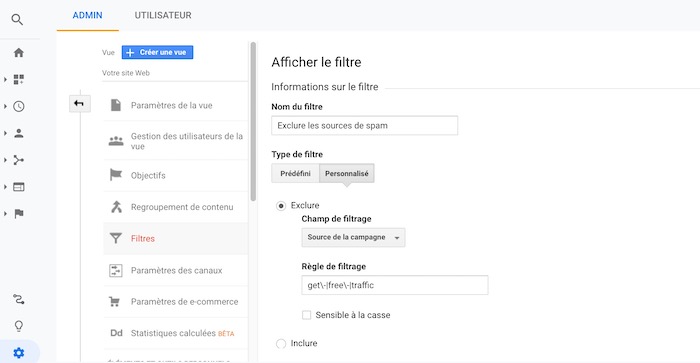The width and height of the screenshot is (700, 363).
Task: Open Acquisition reports branching arrows icon
Action: click(18, 160)
